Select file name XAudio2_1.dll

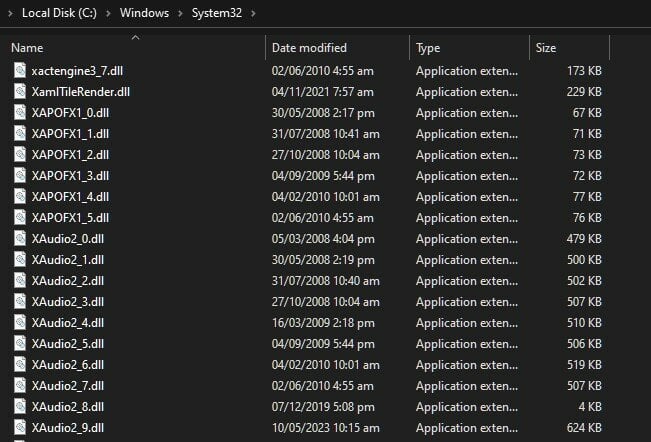(68, 259)
